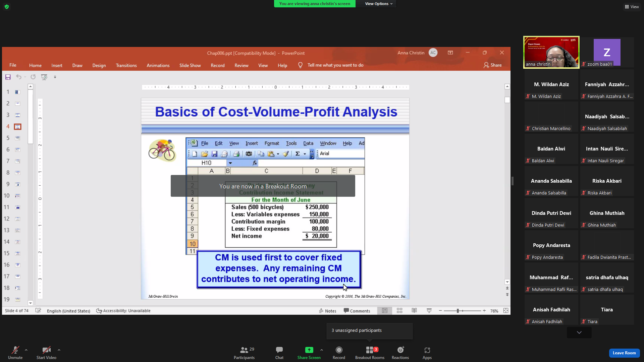The height and width of the screenshot is (362, 644).
Task: Start Video in Zoom toolbar
Action: tap(46, 353)
